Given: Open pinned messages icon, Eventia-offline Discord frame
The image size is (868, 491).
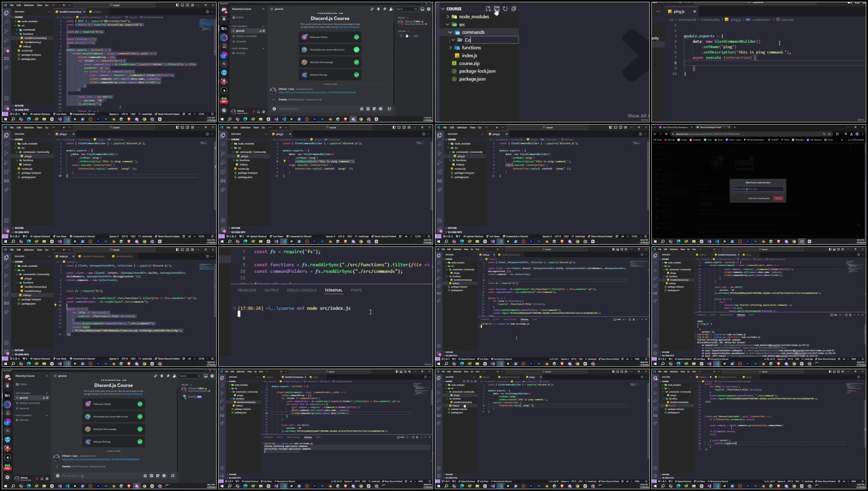Looking at the screenshot, I should click(x=384, y=9).
